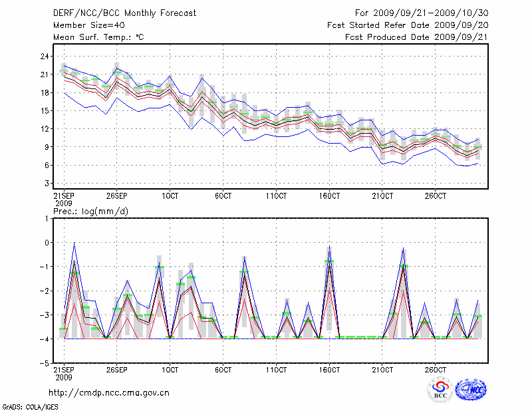This screenshot has width=532, height=411.
Task: Click the Mean Surf. Temp. label
Action: coord(98,37)
